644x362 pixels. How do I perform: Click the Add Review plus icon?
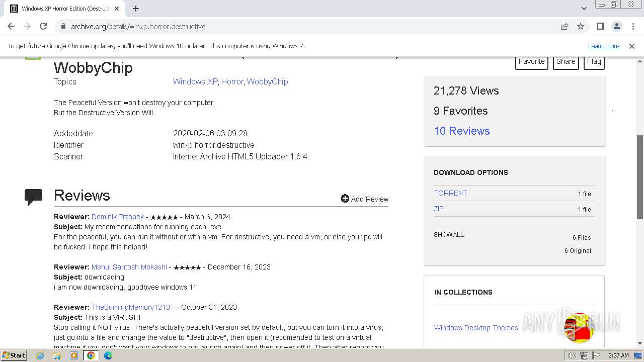345,199
